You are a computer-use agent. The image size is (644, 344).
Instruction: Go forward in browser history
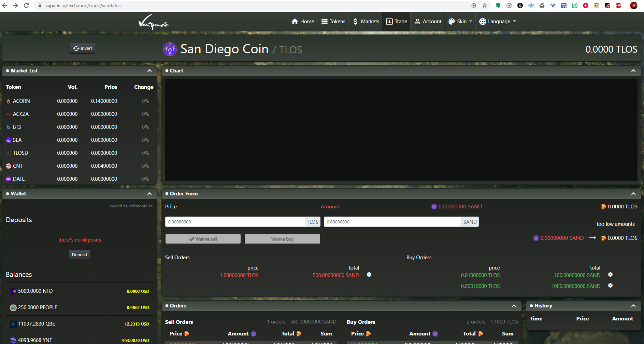(15, 5)
